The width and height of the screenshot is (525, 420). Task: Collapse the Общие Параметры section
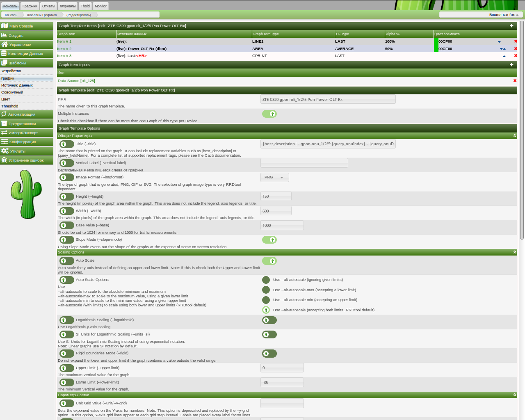515,136
